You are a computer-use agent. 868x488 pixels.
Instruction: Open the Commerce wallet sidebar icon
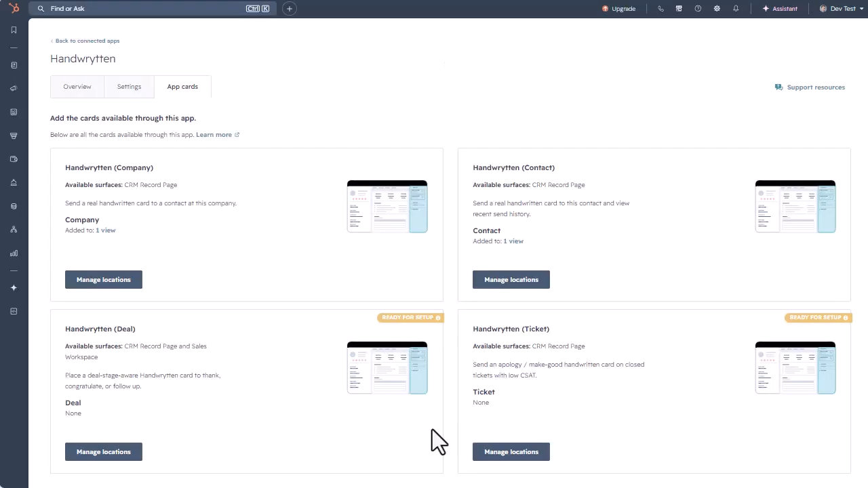[14, 159]
